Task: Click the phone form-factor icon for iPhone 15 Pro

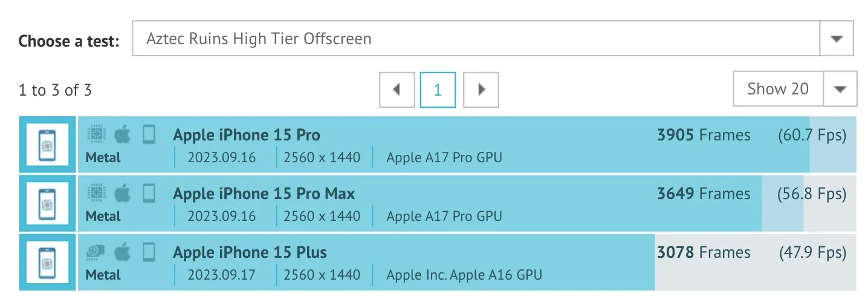Action: coord(149,134)
